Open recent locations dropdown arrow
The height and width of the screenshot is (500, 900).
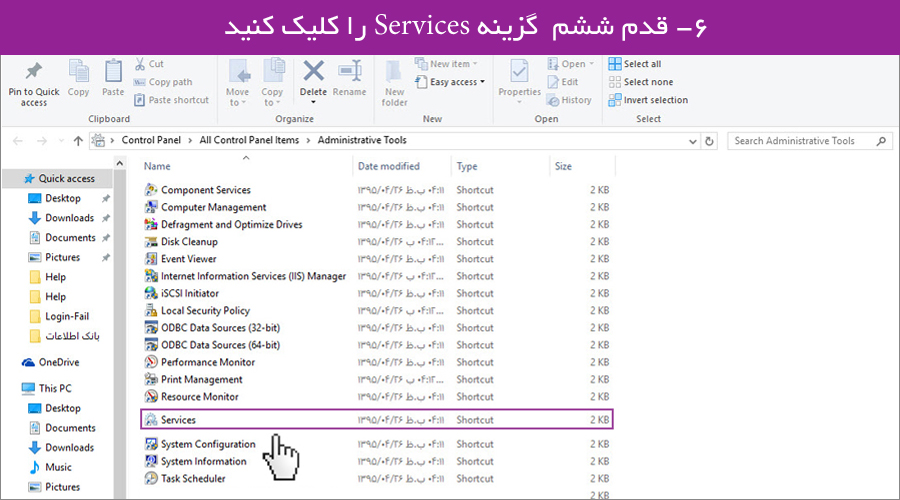point(61,141)
